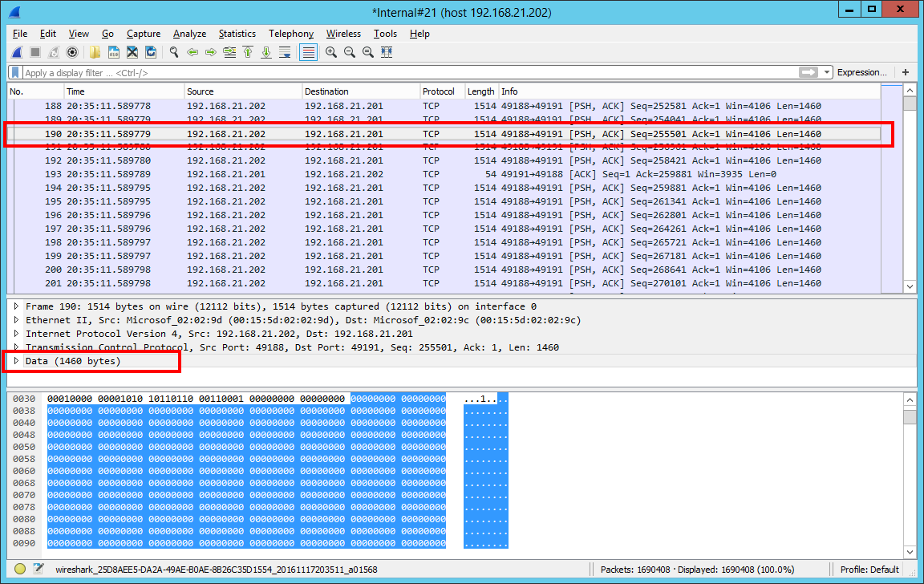Click the Expression... button
924x584 pixels.
click(x=861, y=72)
